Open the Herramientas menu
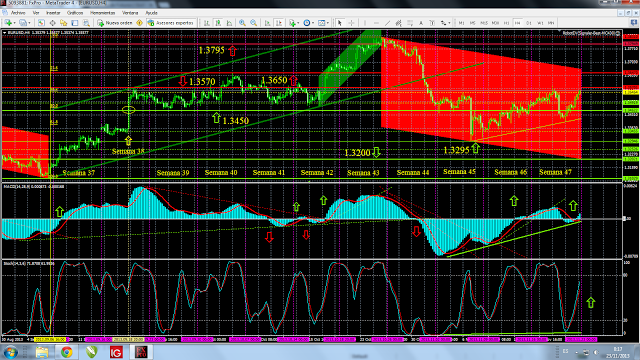The height and width of the screenshot is (360, 640). pyautogui.click(x=102, y=13)
